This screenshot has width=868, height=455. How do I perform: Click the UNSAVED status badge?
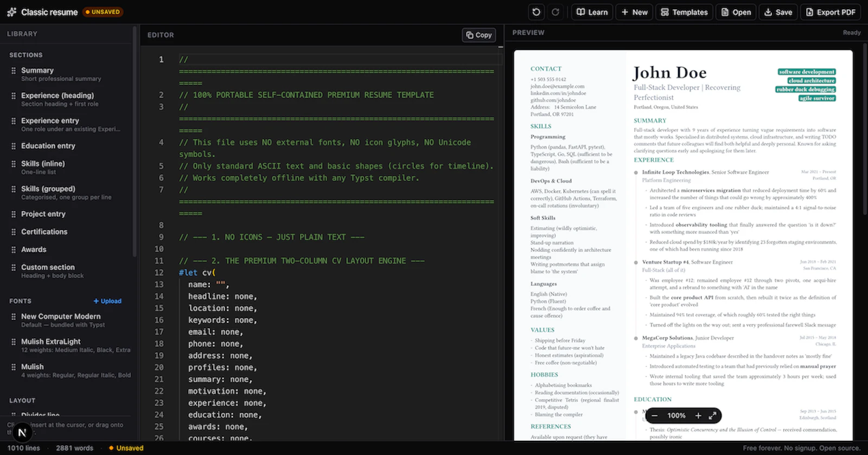103,12
